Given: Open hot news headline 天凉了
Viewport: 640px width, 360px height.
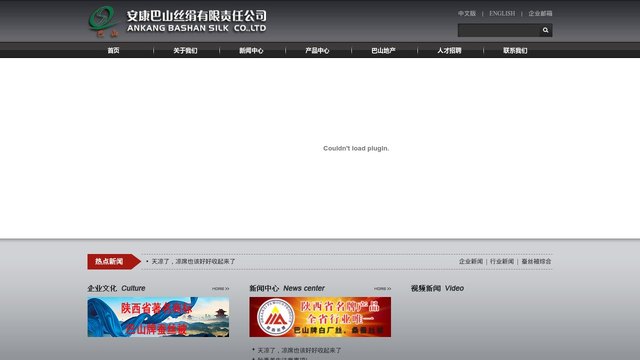Looking at the screenshot, I should (x=193, y=261).
